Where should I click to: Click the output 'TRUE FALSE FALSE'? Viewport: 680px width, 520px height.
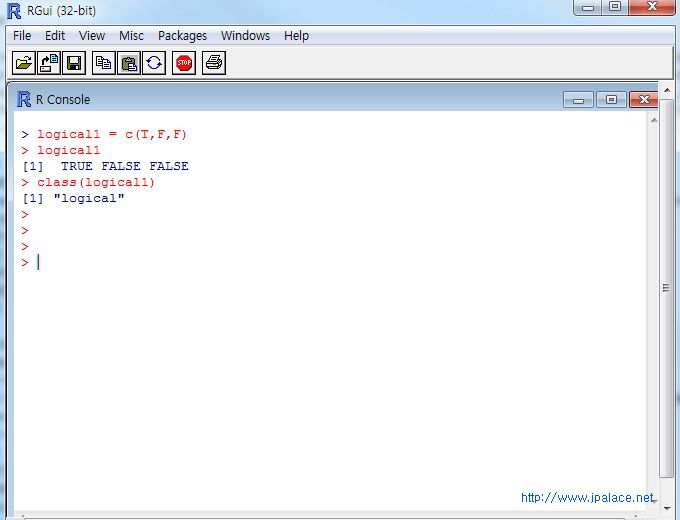[x=124, y=166]
